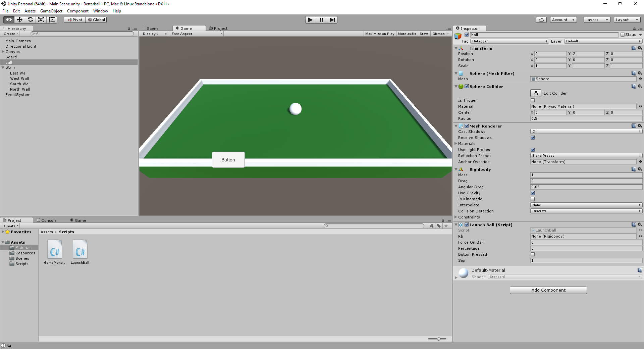Toggle the Mute audio button

pos(407,34)
